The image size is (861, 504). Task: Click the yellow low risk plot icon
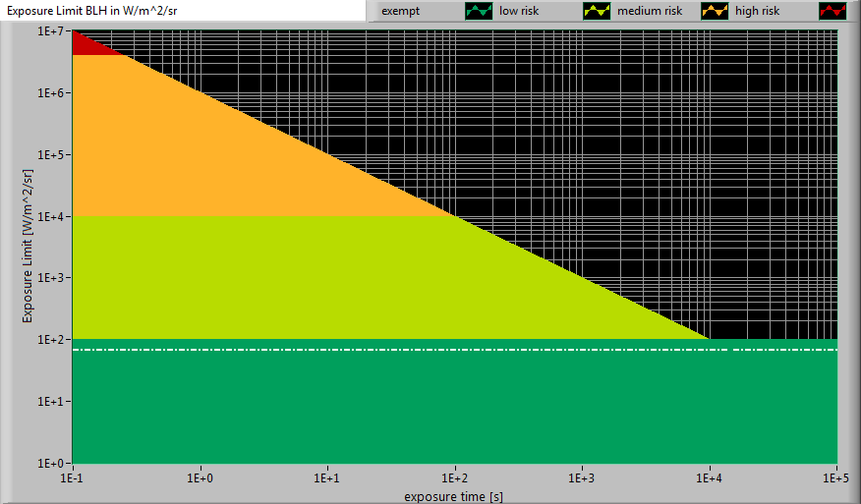pos(597,11)
